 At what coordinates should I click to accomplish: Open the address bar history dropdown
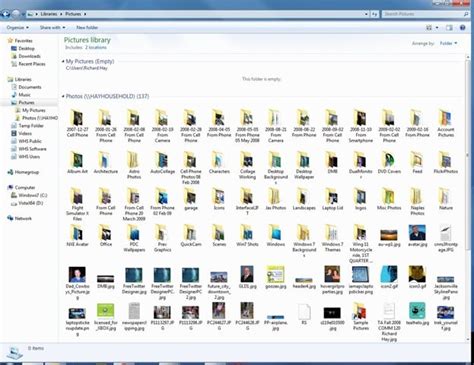366,14
